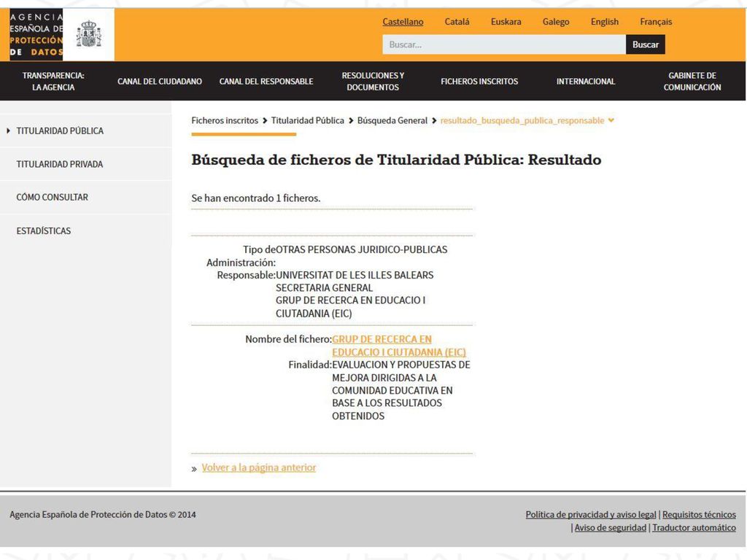Click the 'Nombre del fichero:' label
747x560 pixels.
288,339
